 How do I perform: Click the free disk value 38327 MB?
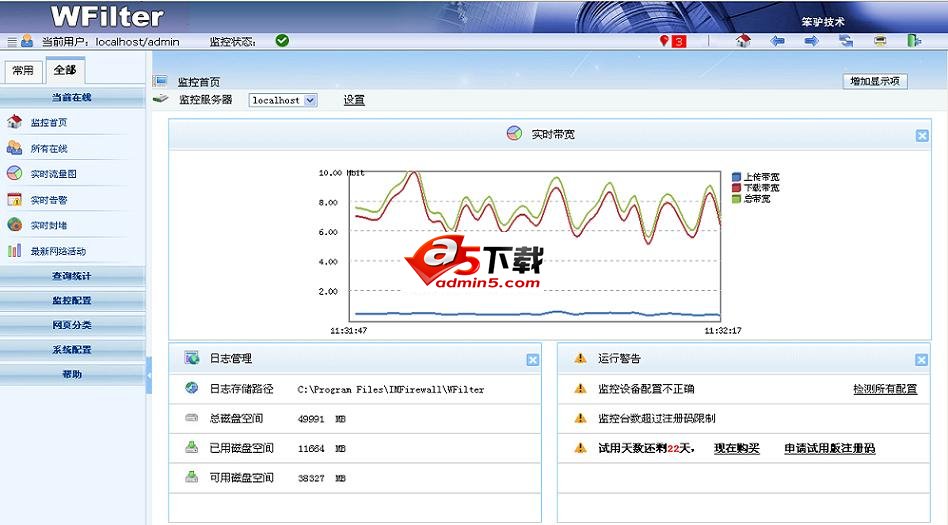[322, 478]
